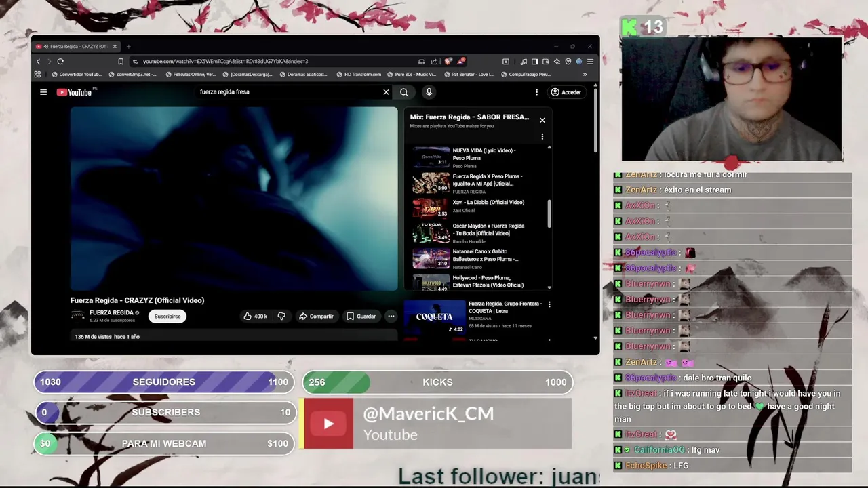Toggle the bookmark icon for this page
Image resolution: width=868 pixels, height=488 pixels.
tap(121, 61)
